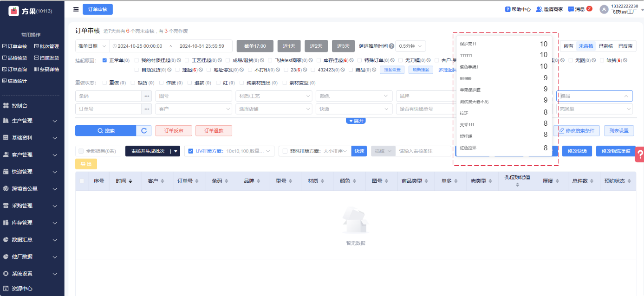Click the 截单17:00 button

(x=255, y=46)
